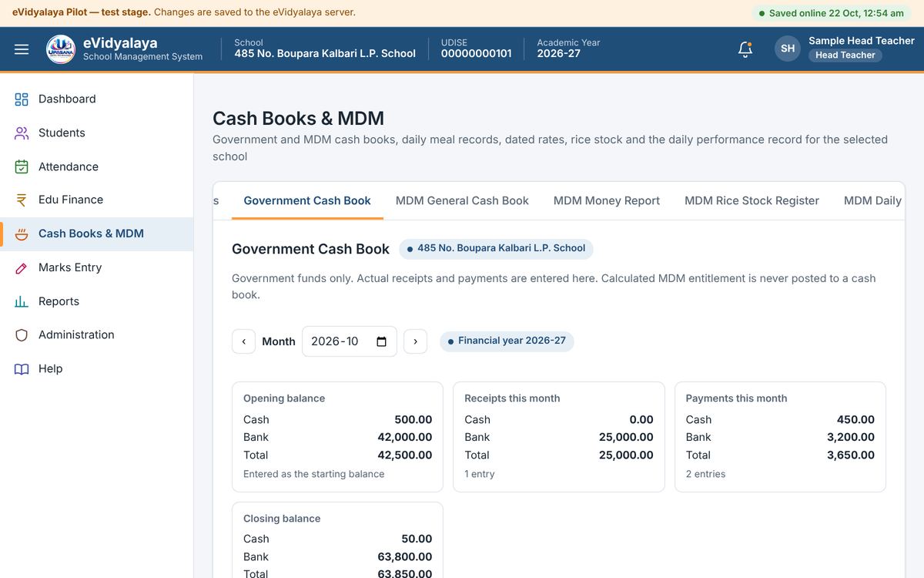Click the Receipts bank amount 25,000.00
This screenshot has width=924, height=578.
click(x=626, y=438)
